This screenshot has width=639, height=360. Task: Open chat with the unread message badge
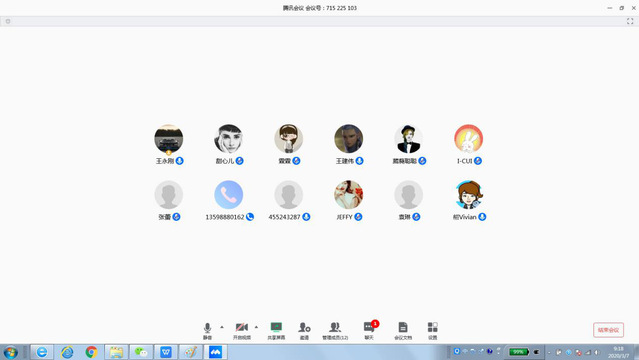tap(369, 330)
